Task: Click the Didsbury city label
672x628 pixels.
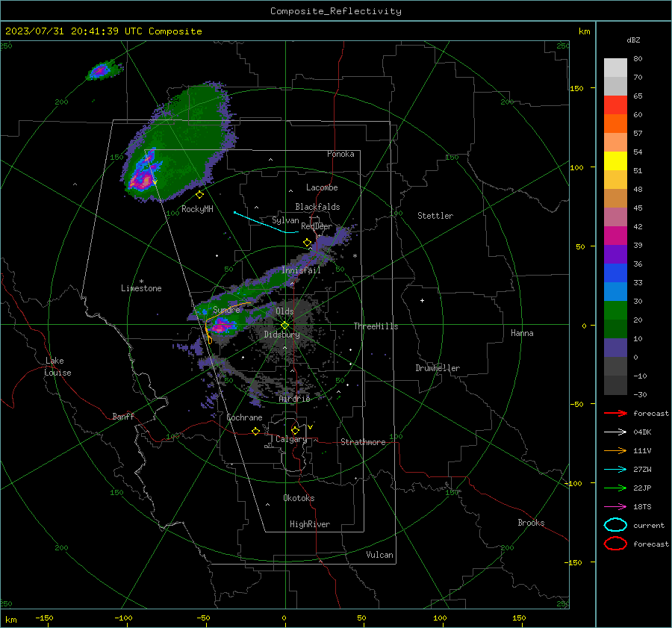Action: [x=281, y=335]
